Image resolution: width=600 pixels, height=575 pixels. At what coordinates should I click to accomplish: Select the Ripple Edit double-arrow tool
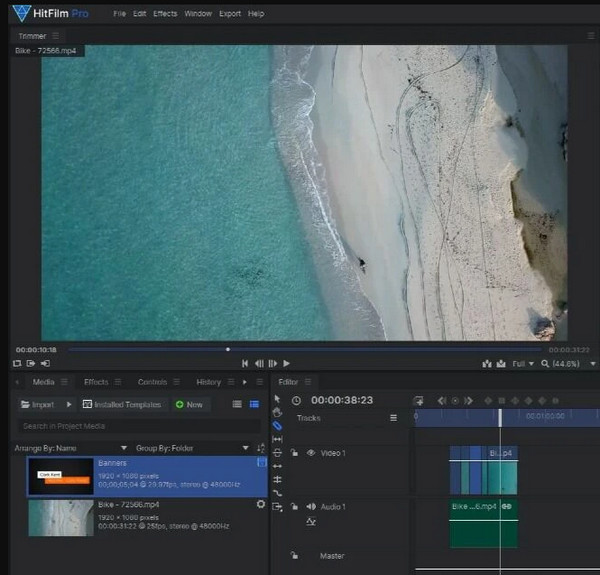click(277, 466)
